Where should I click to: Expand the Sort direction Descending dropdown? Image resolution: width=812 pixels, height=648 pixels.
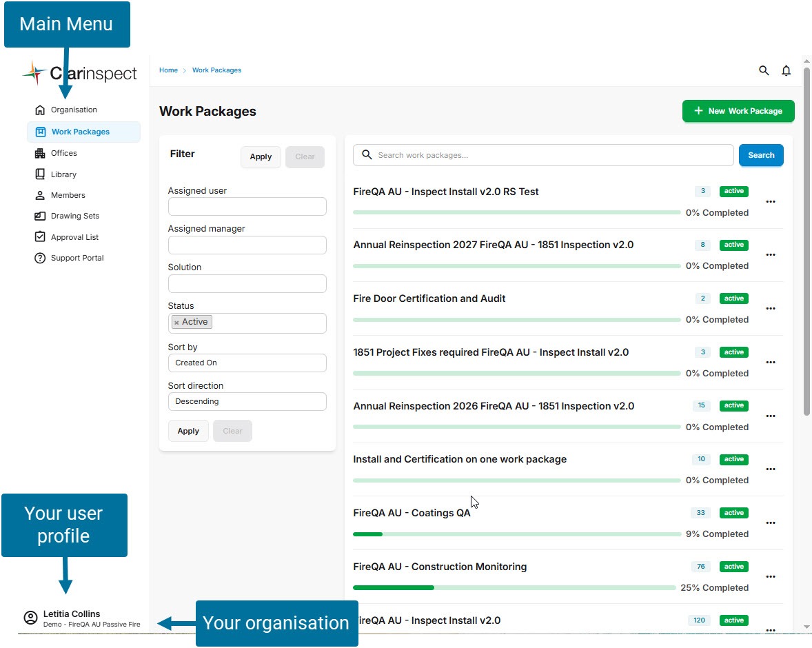pyautogui.click(x=247, y=401)
